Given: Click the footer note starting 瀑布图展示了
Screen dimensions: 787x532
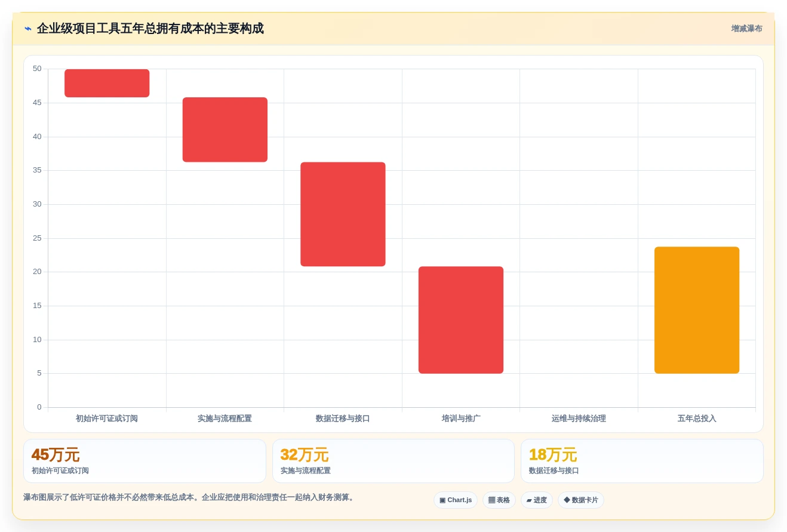Looking at the screenshot, I should (190, 497).
